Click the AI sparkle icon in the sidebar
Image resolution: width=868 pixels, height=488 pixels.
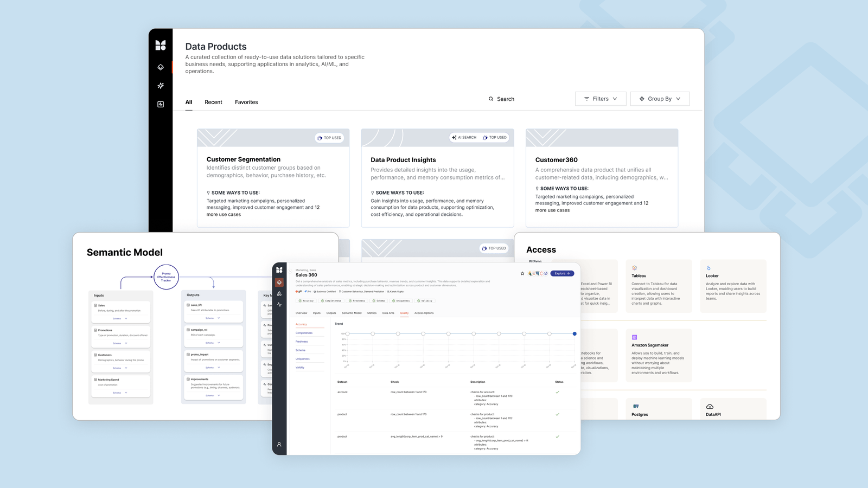[x=160, y=85]
